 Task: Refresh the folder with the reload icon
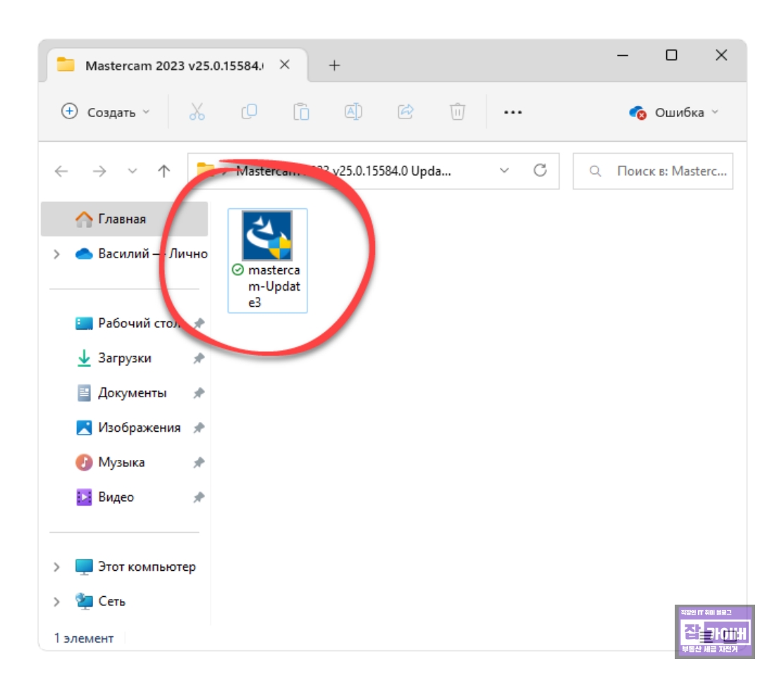coord(540,171)
